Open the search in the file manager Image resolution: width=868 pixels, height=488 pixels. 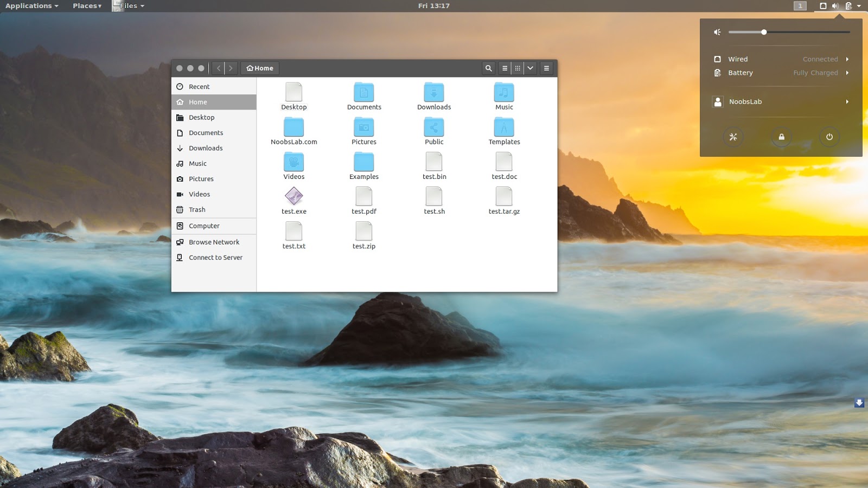coord(488,68)
